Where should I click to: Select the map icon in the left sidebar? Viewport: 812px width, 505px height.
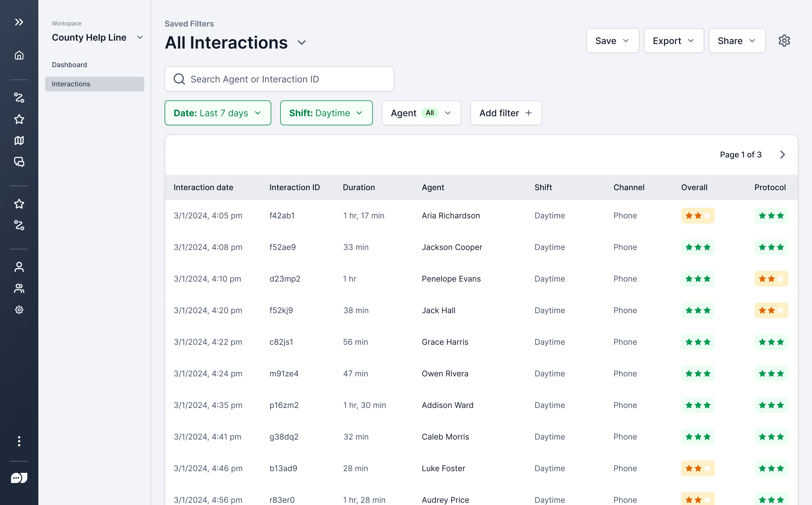pyautogui.click(x=19, y=140)
